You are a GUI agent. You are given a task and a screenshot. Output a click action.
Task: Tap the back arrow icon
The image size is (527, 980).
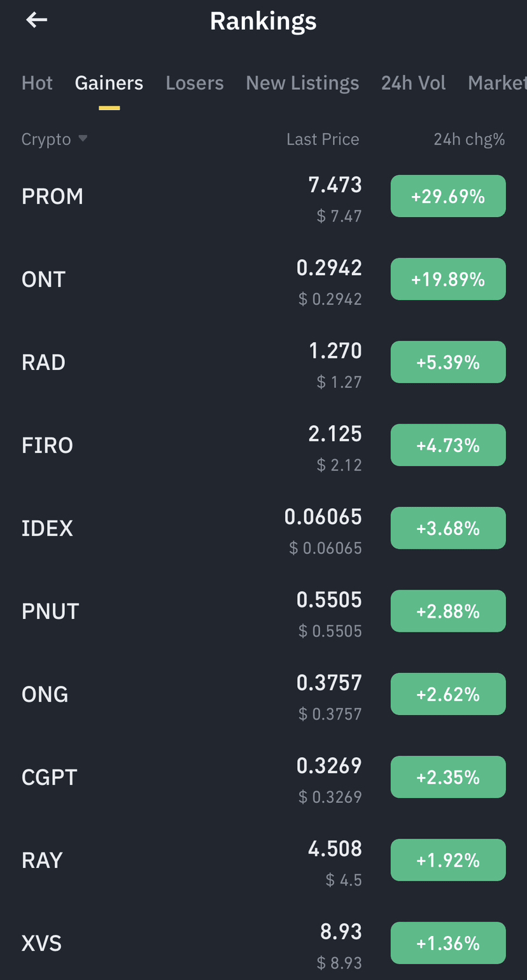coord(36,20)
